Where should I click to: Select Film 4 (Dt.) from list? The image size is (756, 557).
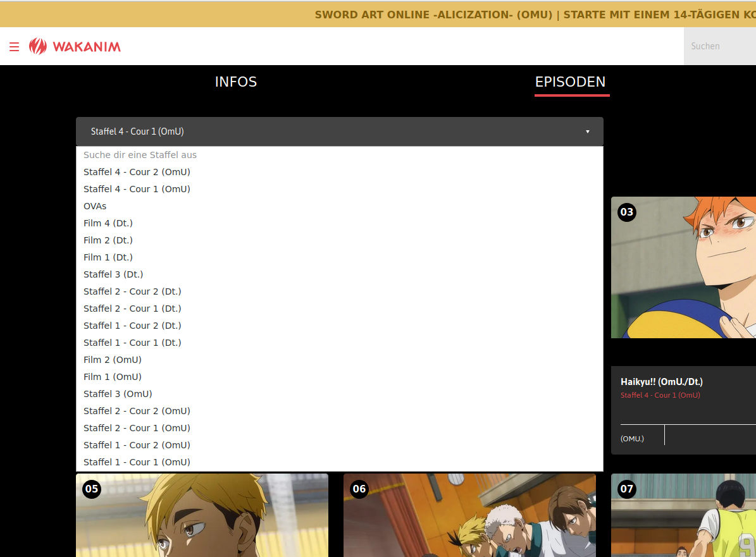pyautogui.click(x=108, y=223)
